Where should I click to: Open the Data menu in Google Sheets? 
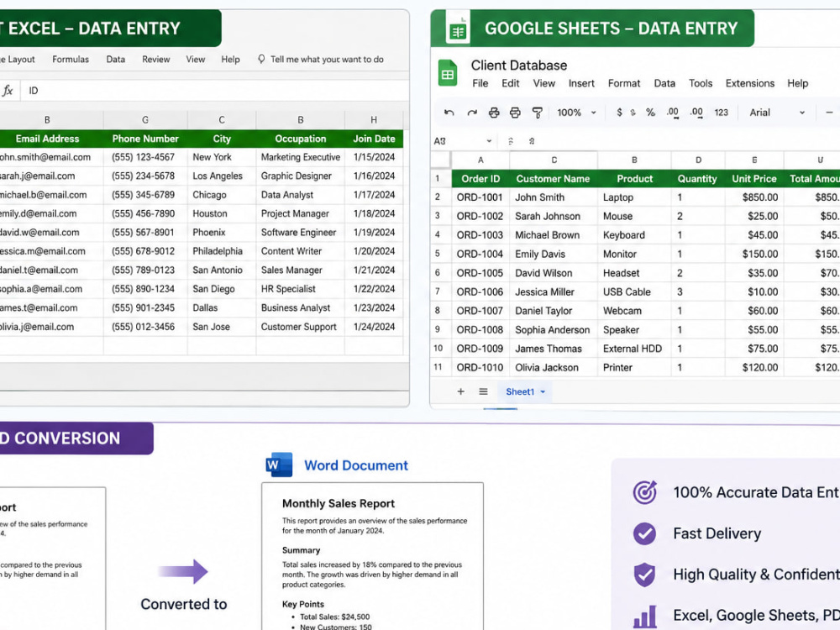[664, 83]
